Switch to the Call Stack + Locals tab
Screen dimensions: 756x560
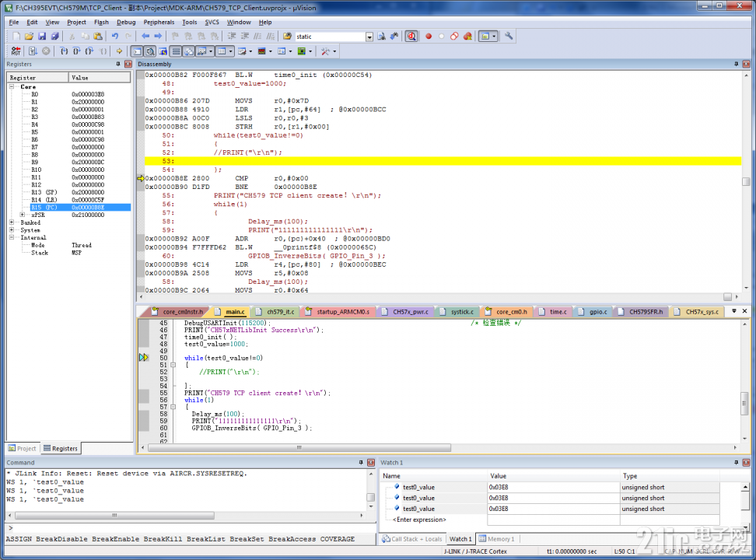tap(412, 539)
